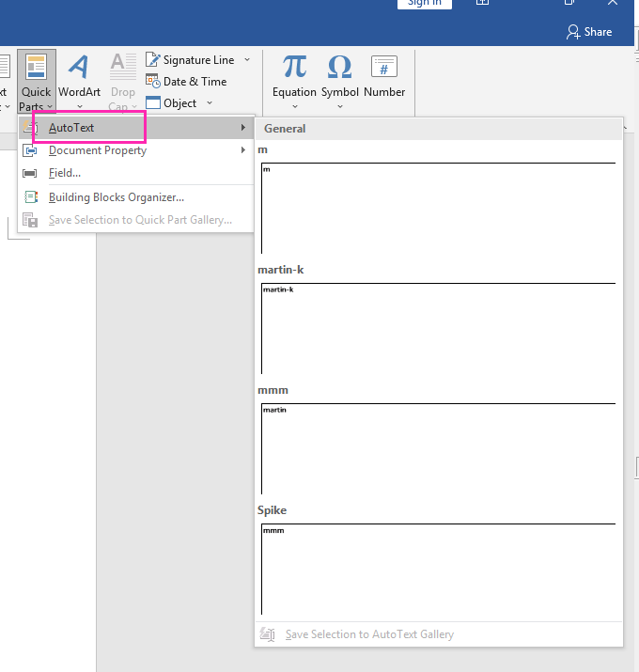Expand the Symbol dropdown arrow
Viewport: 639px width, 672px height.
pos(340,106)
